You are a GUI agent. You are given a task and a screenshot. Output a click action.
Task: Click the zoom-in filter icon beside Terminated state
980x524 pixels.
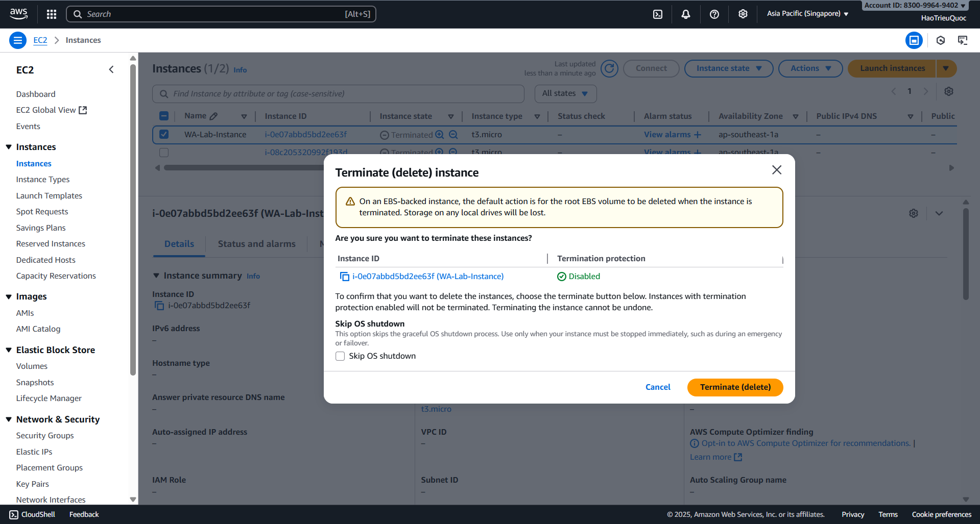440,134
